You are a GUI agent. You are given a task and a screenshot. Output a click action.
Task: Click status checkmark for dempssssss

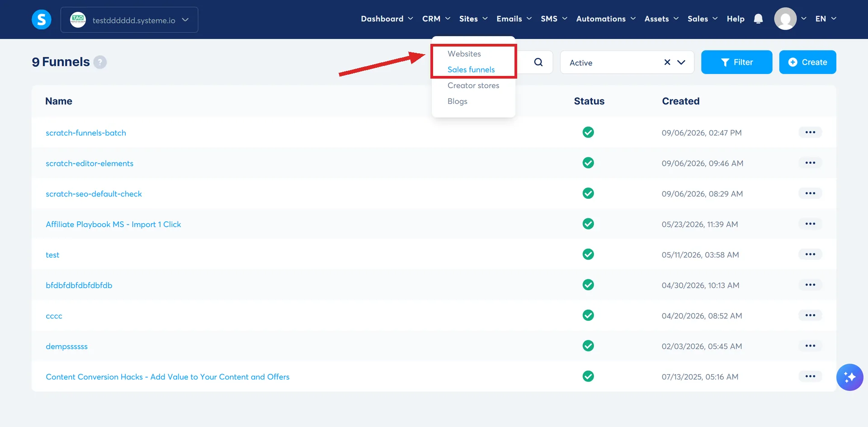[588, 346]
